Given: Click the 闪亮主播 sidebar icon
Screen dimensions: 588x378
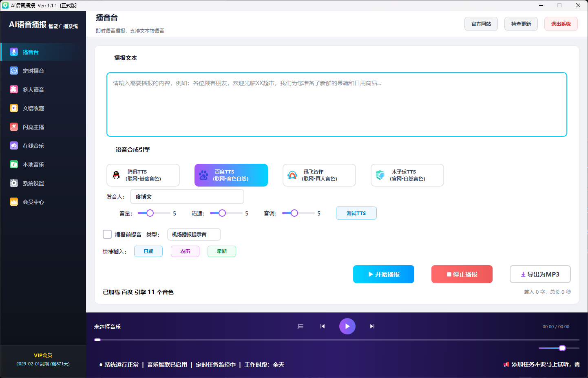Looking at the screenshot, I should click(14, 127).
